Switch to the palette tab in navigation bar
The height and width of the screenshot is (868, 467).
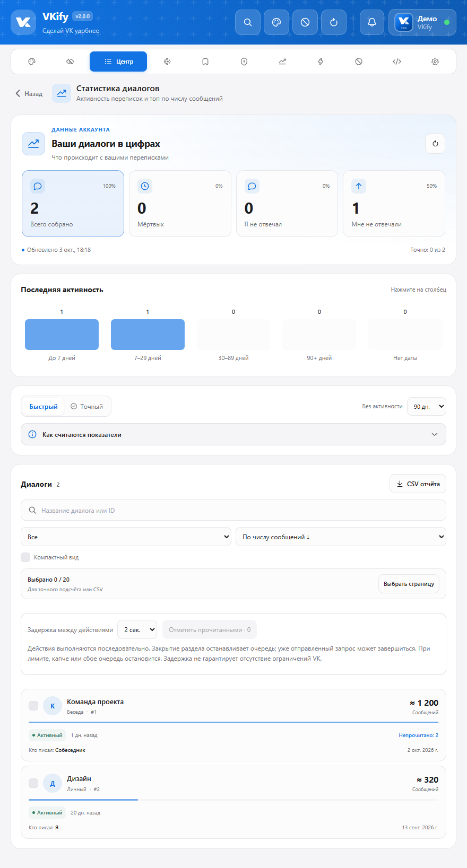[32, 62]
